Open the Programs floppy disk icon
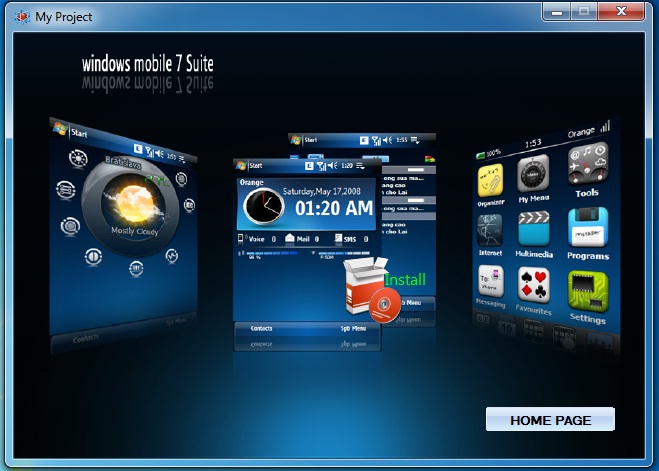This screenshot has width=659, height=471. 588,227
